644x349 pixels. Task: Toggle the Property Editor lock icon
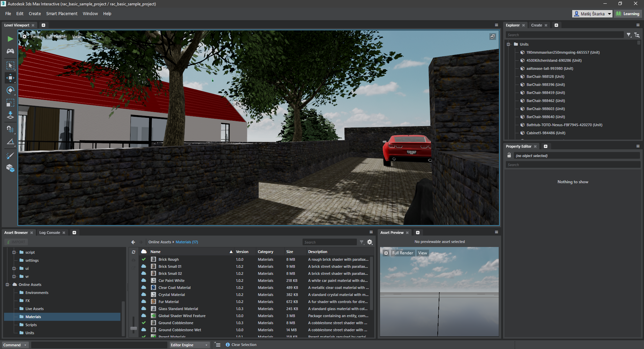[509, 155]
